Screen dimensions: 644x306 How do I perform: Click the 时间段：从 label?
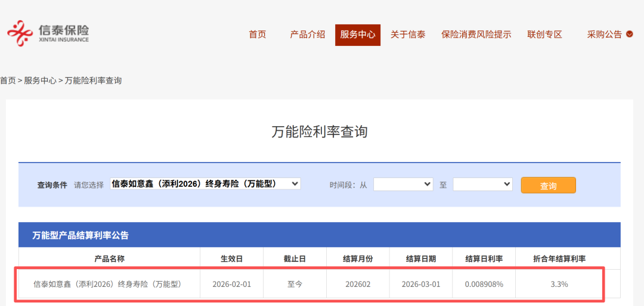click(x=348, y=185)
